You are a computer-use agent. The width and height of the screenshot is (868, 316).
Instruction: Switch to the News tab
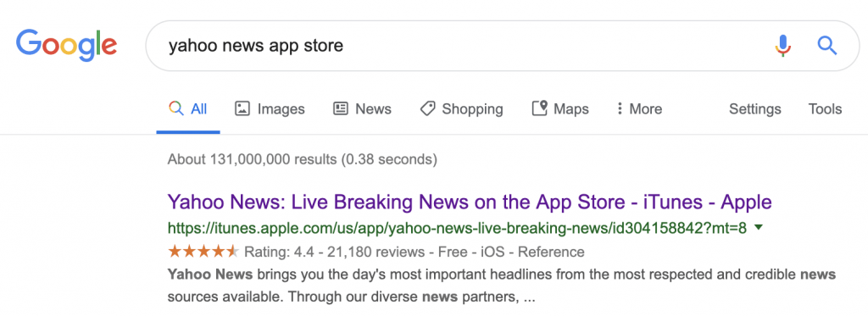[362, 109]
